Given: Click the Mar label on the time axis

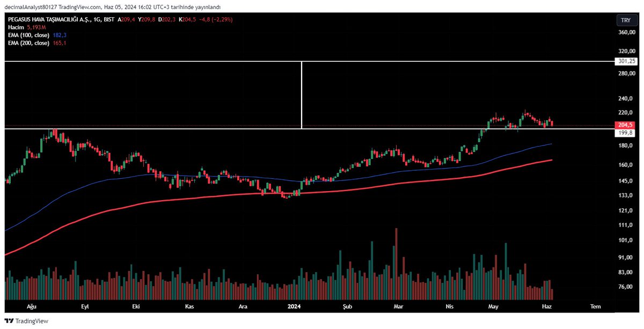Looking at the screenshot, I should pyautogui.click(x=398, y=306).
